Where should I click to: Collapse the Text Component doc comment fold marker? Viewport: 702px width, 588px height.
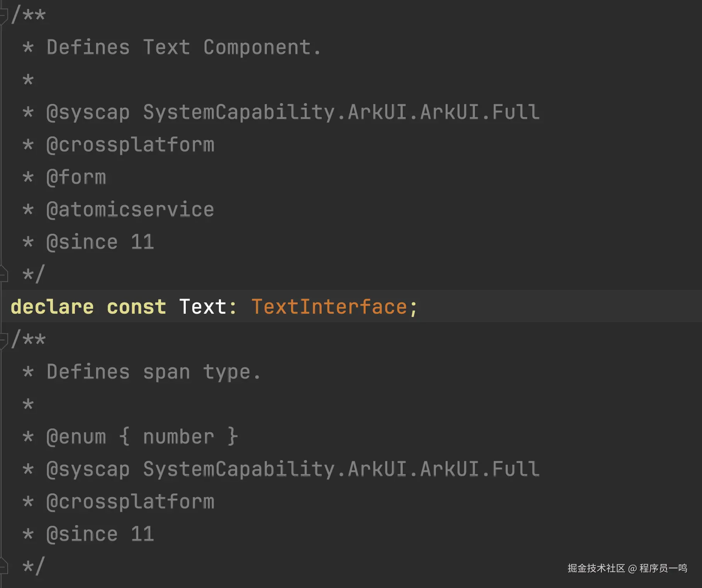3,15
